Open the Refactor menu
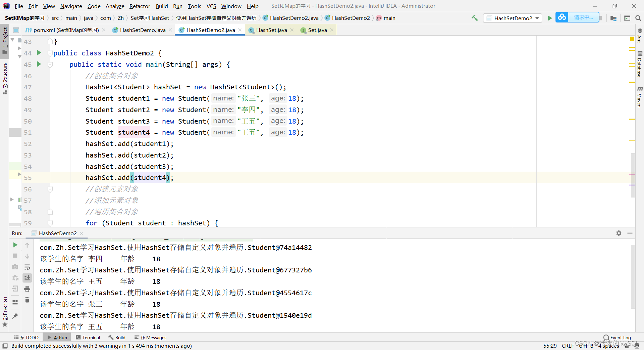The height and width of the screenshot is (350, 644). coord(140,6)
